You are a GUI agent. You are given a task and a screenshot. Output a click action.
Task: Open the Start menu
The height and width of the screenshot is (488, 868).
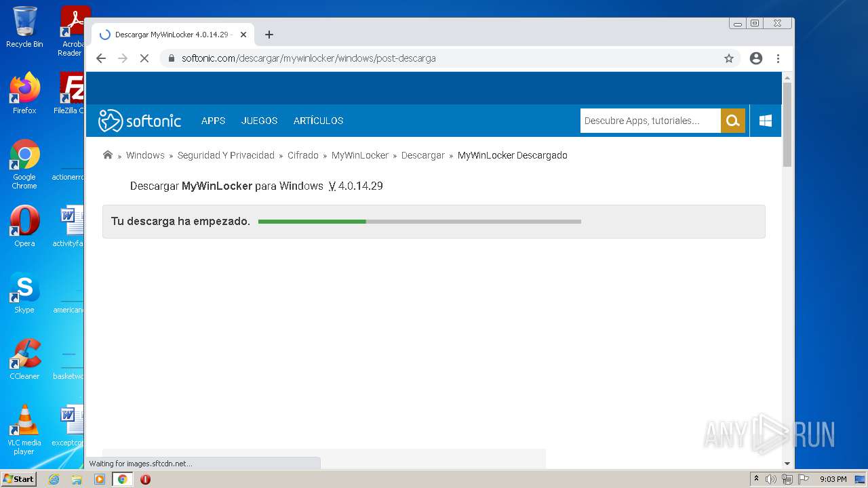[x=19, y=479]
